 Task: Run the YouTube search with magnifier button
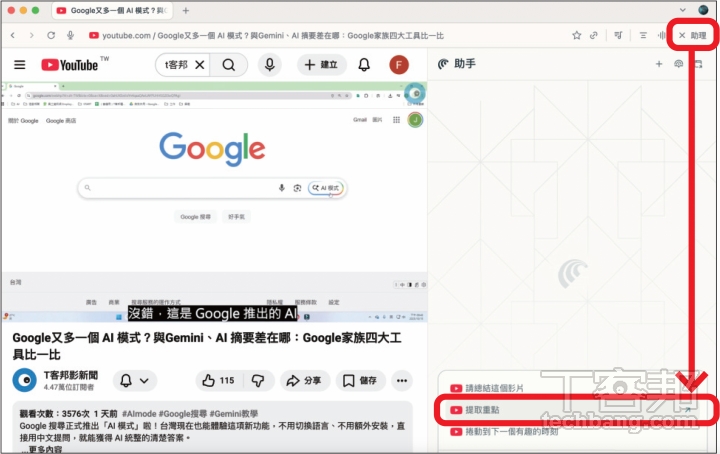click(229, 65)
